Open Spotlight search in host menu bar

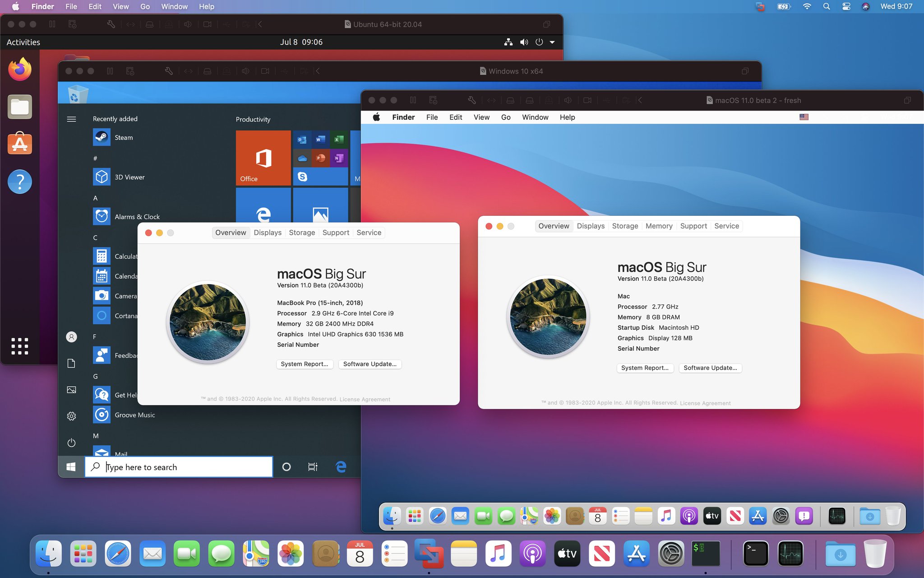pyautogui.click(x=827, y=6)
